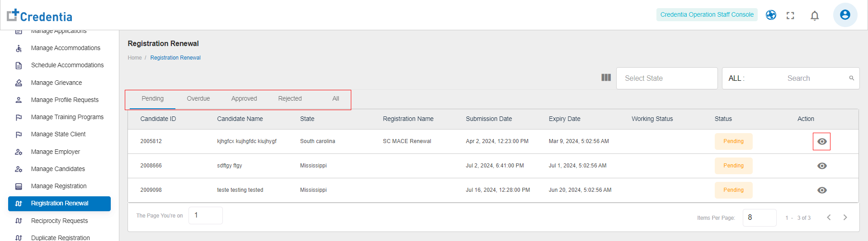
Task: Open Manage Candidates in sidebar
Action: click(58, 169)
